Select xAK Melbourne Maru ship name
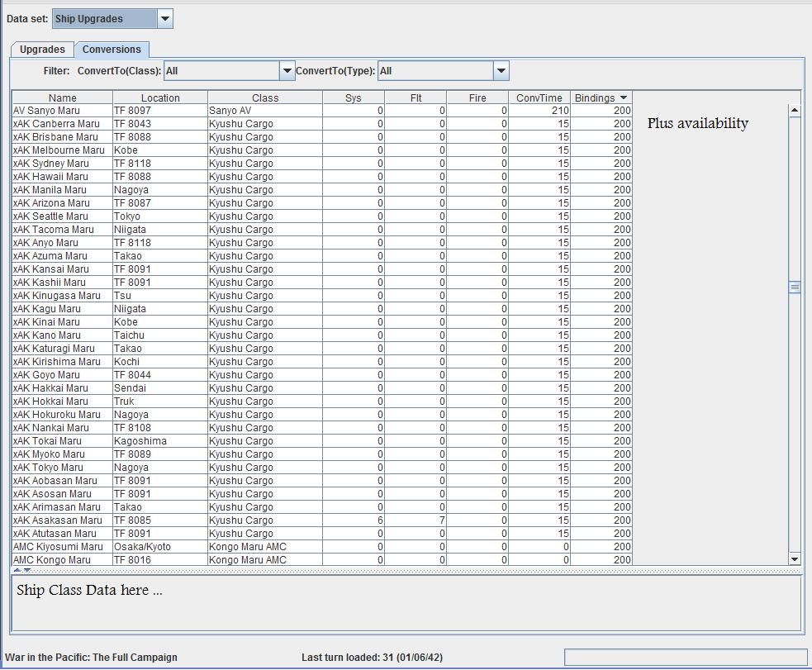812x670 pixels. 59,150
